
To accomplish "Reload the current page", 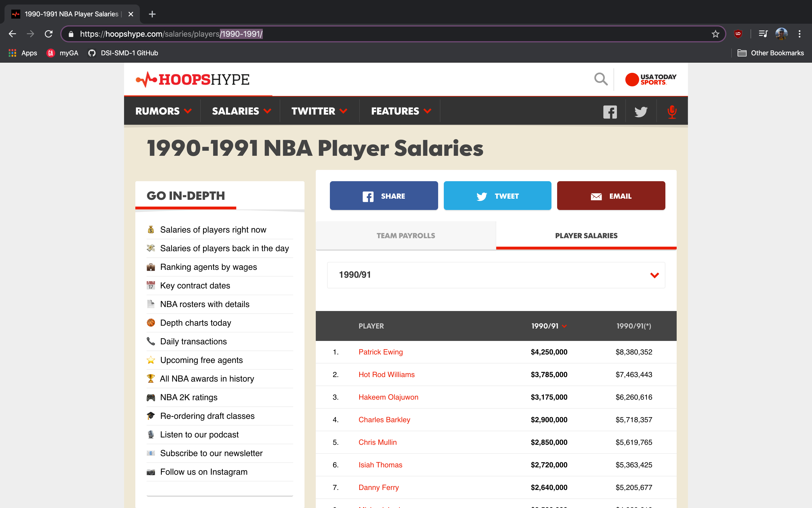I will pos(49,34).
